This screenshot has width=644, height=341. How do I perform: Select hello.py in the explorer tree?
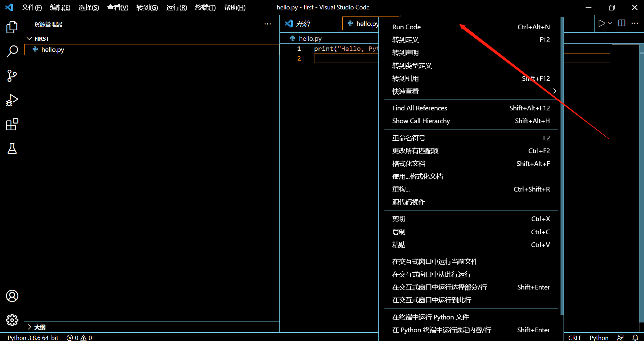(152, 49)
